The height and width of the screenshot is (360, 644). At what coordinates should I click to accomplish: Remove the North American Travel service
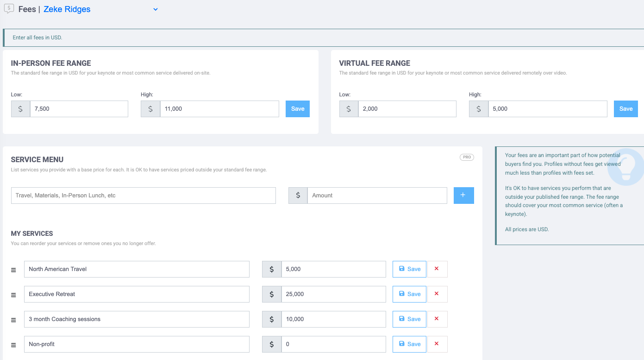point(437,269)
